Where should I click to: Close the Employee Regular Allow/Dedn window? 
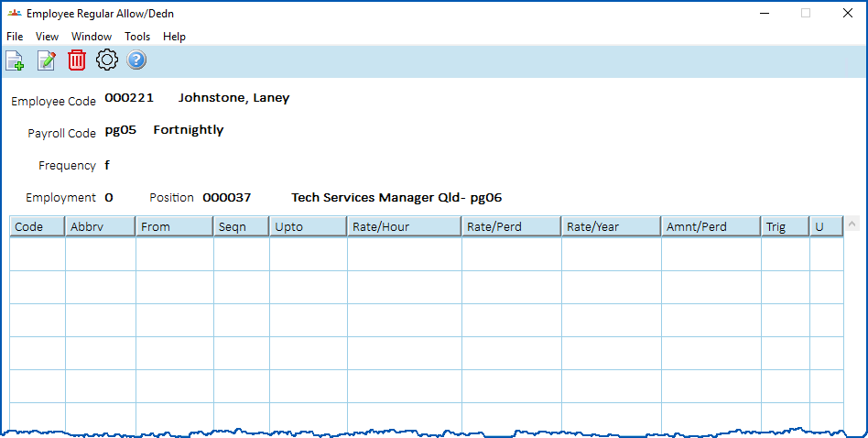click(x=848, y=14)
